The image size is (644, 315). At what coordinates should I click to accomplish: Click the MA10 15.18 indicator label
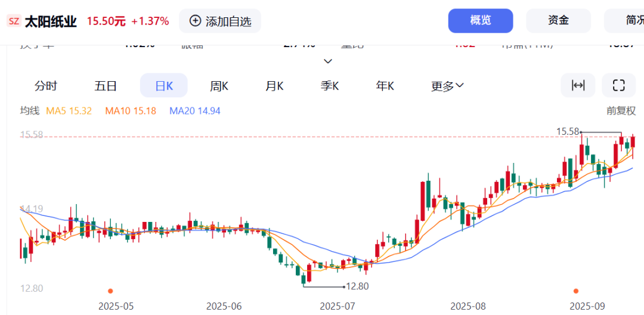click(131, 110)
